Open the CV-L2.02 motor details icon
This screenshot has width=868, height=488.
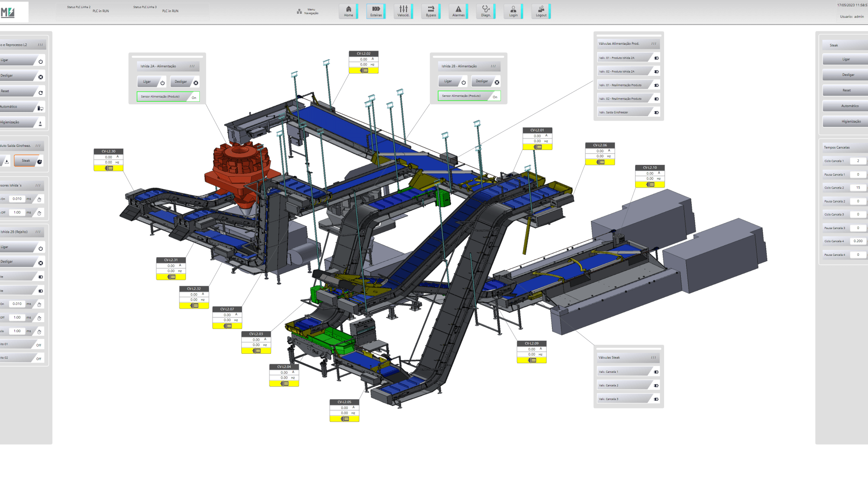tap(364, 70)
